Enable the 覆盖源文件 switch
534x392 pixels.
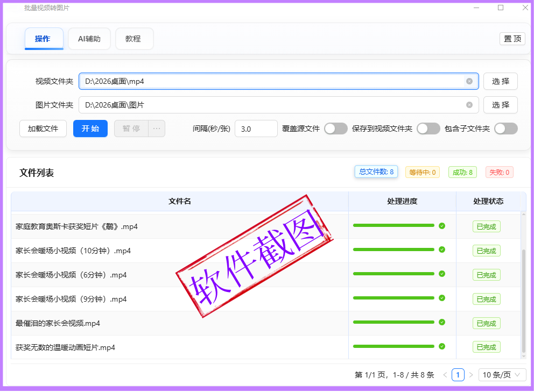336,129
